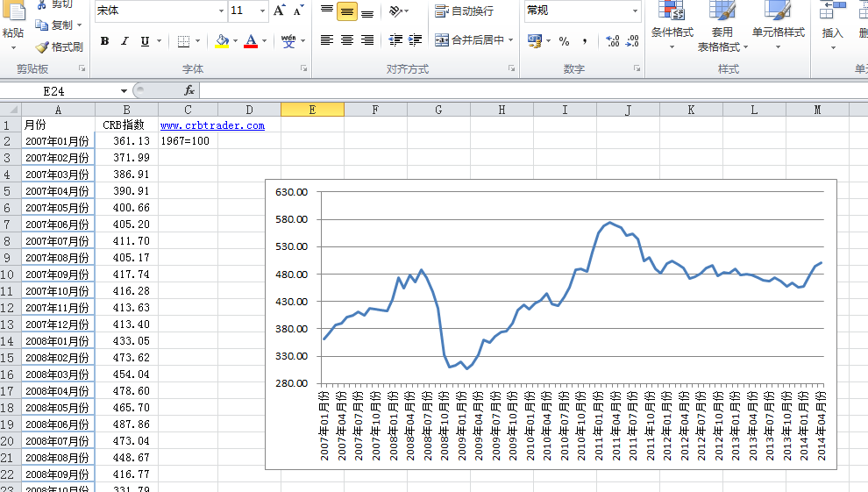Select column E header
868x492 pixels.
click(x=312, y=110)
